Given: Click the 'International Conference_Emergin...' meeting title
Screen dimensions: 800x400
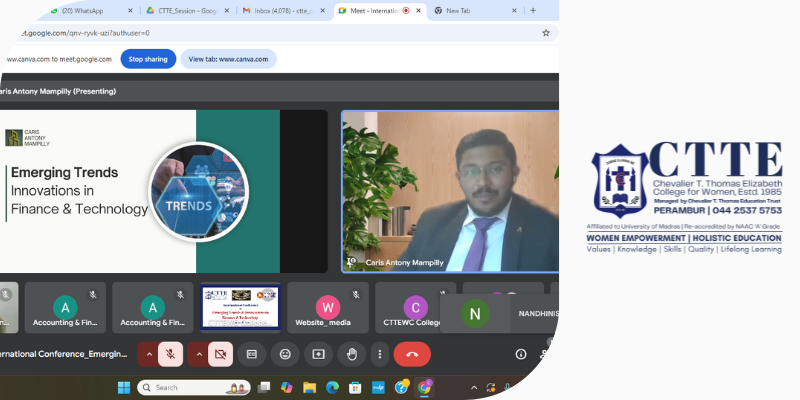Looking at the screenshot, I should pyautogui.click(x=63, y=354).
